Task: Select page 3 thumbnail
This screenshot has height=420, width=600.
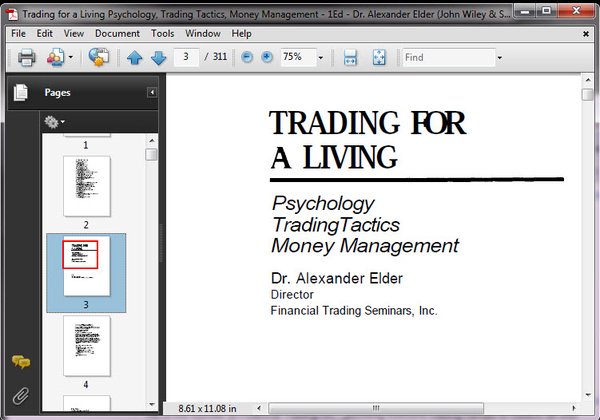Action: point(86,266)
